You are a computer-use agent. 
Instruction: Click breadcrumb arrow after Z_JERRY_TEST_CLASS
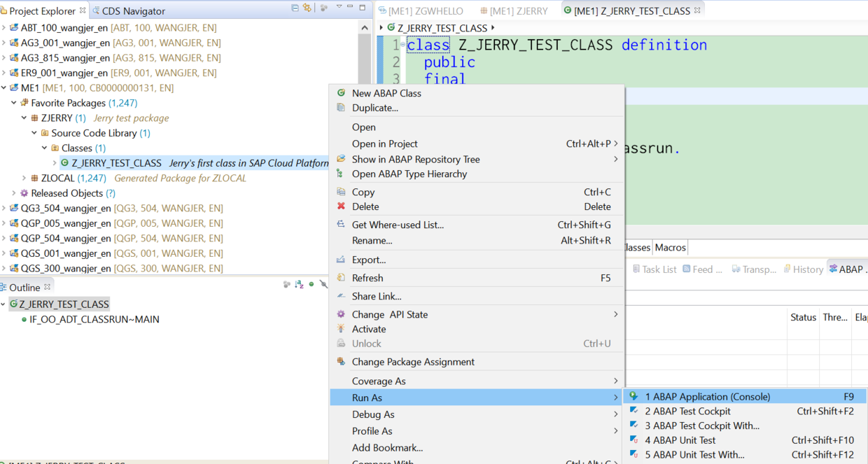493,28
